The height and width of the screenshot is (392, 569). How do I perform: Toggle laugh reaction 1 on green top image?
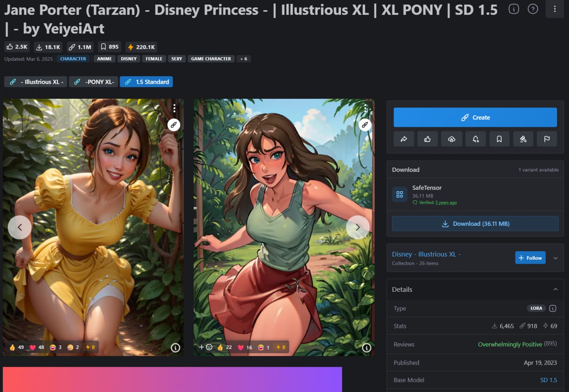click(x=263, y=347)
